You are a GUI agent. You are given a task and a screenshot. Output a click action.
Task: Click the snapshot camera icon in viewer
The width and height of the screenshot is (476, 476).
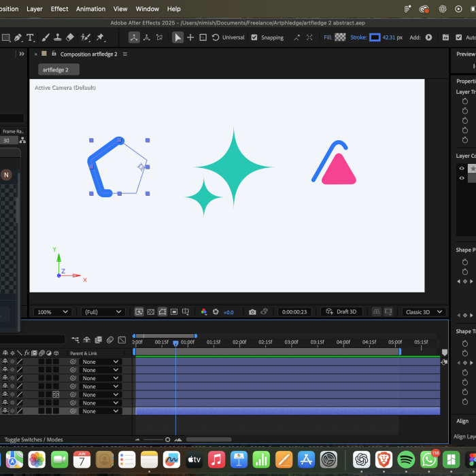[x=252, y=312]
